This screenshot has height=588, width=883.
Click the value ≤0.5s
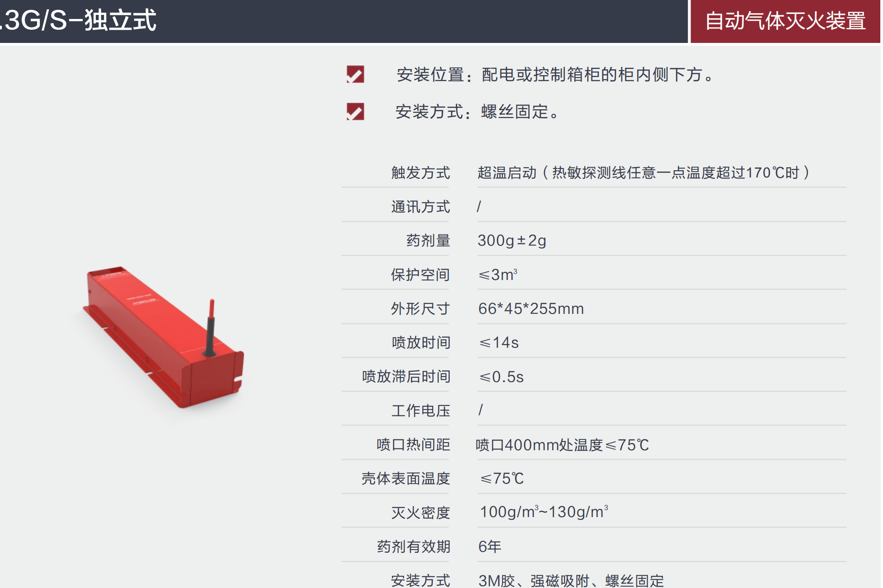tap(501, 377)
